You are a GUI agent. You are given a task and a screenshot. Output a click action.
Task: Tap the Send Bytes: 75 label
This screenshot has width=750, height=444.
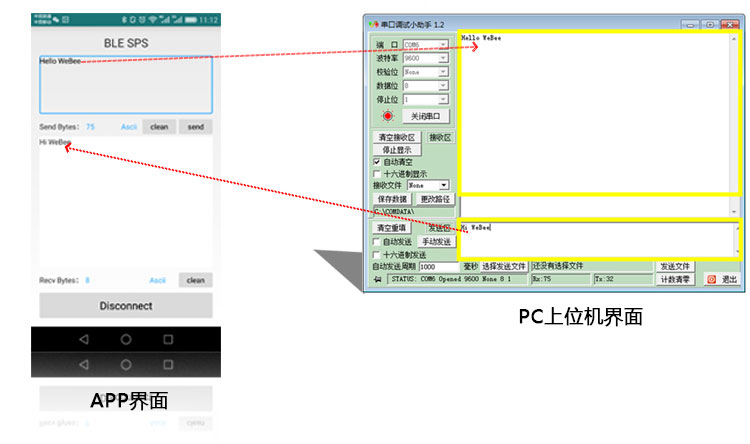click(x=67, y=127)
